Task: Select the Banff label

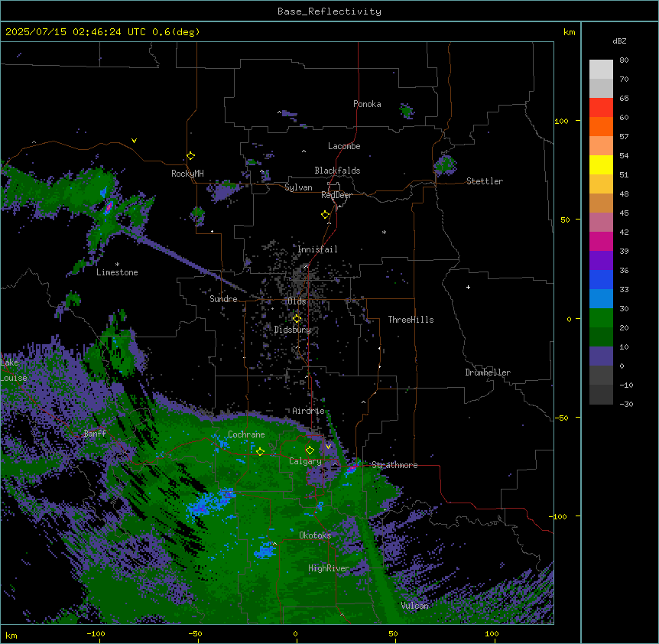Action: tap(95, 434)
